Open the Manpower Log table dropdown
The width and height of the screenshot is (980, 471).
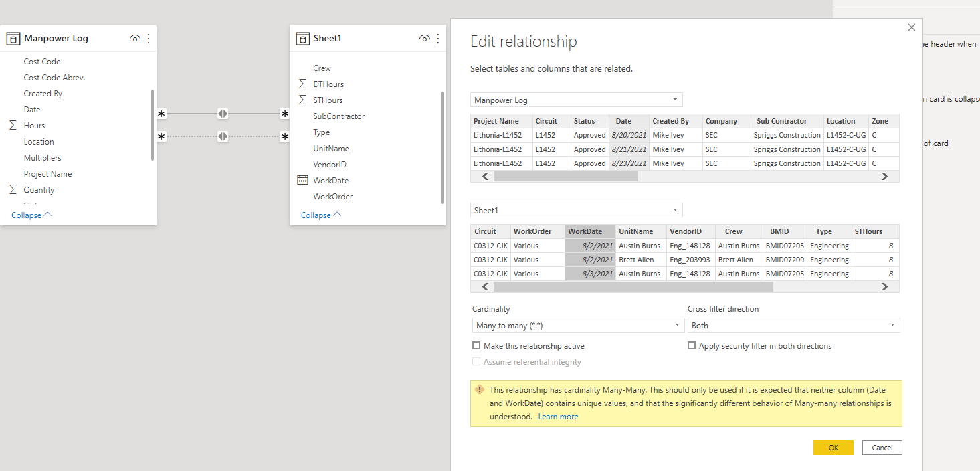(x=577, y=100)
